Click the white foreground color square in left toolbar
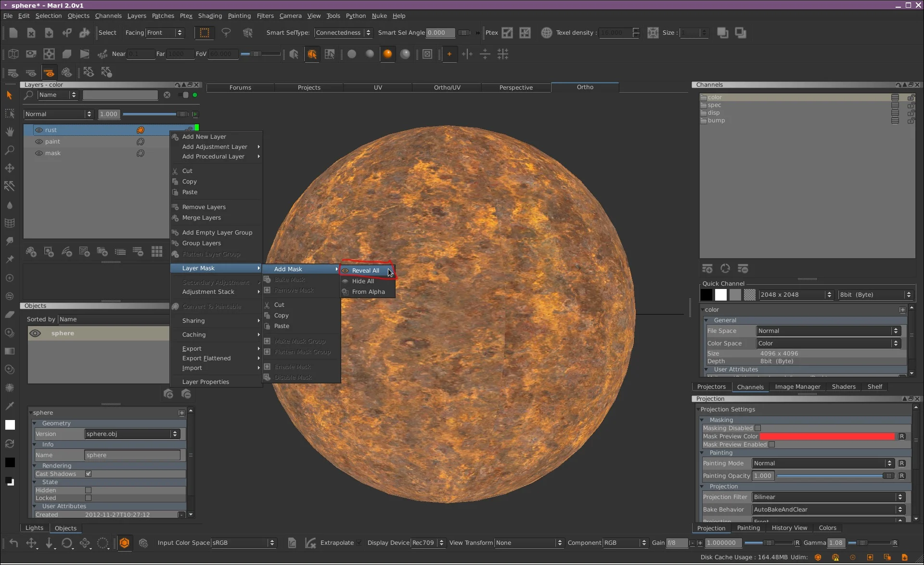Screen dimensions: 924x565 coord(10,425)
